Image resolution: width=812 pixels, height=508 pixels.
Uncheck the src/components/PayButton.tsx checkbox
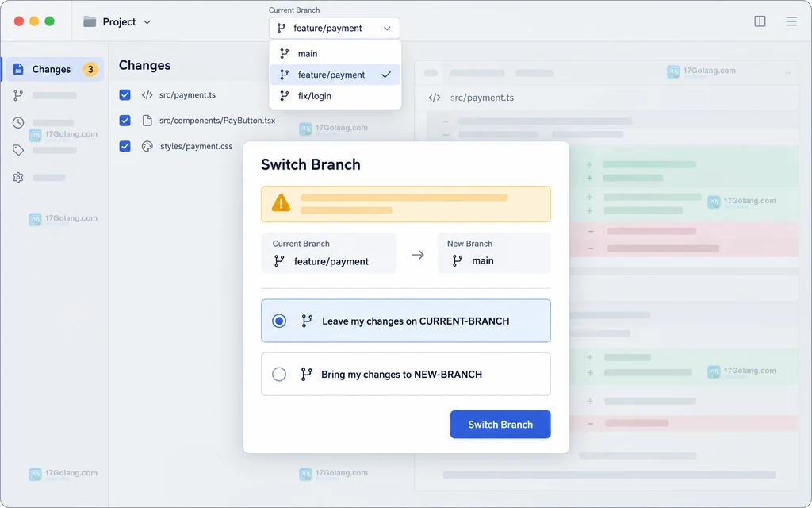(124, 121)
